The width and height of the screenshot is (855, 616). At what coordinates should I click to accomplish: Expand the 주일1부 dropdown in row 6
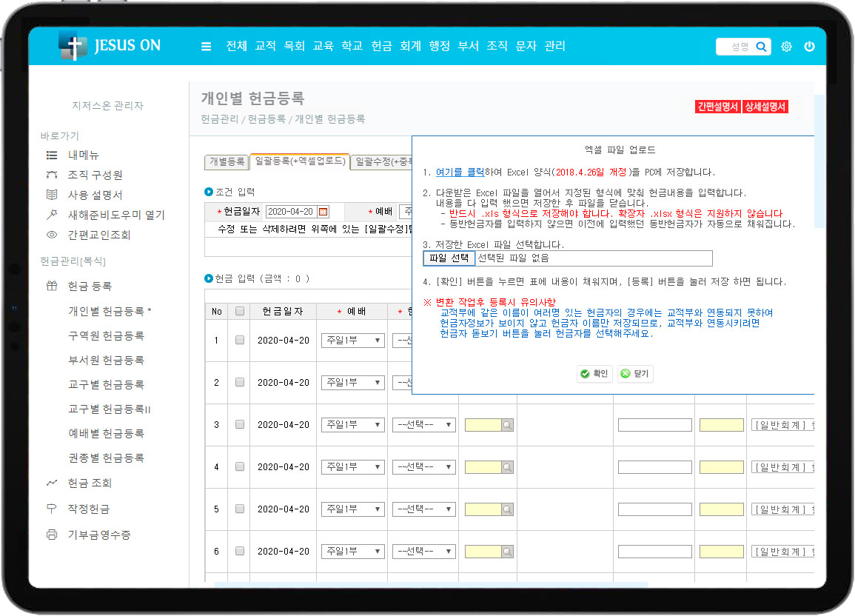click(352, 552)
